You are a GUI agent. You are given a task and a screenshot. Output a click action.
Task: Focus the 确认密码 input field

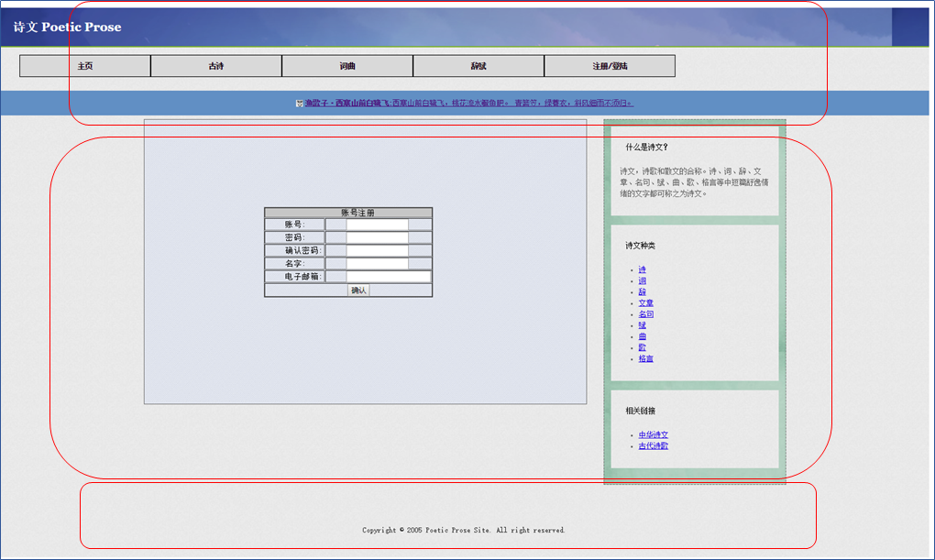click(x=378, y=251)
